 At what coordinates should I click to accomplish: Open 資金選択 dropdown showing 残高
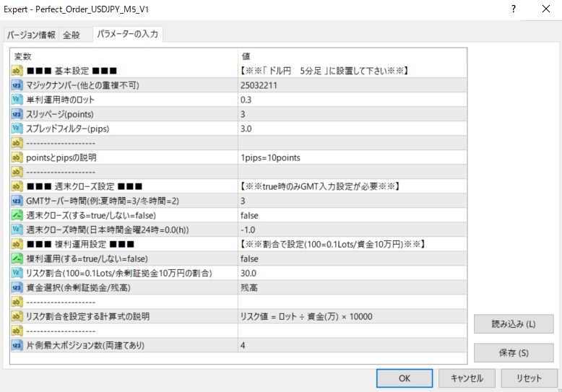point(353,287)
